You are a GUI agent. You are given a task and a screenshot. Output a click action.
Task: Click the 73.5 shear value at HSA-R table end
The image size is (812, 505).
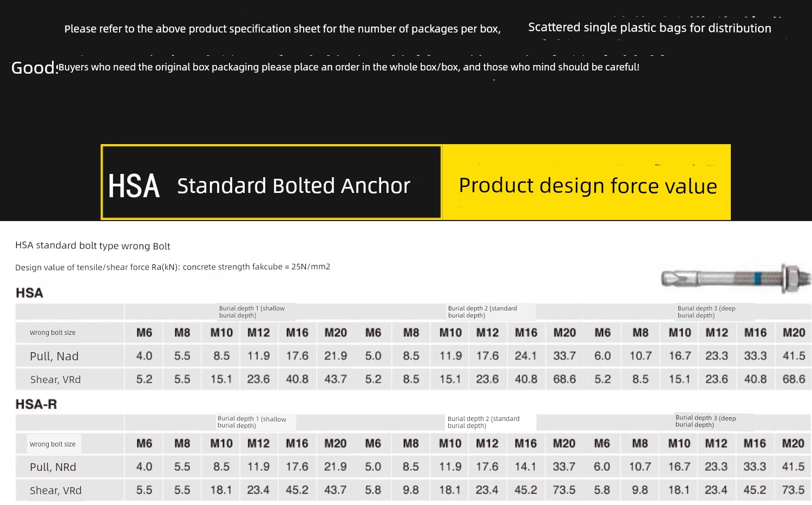point(793,490)
